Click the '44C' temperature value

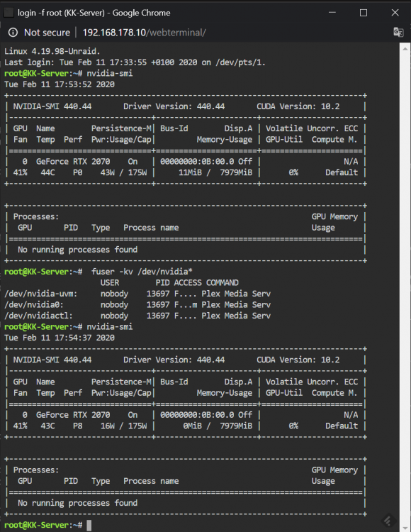[x=47, y=172]
